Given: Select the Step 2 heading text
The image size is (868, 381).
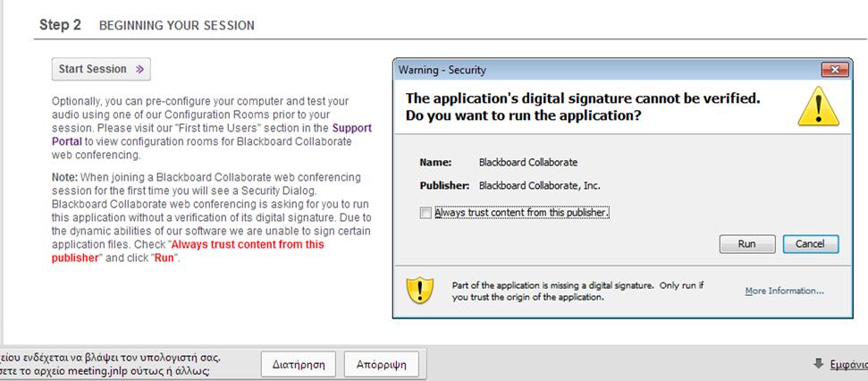Looking at the screenshot, I should 60,25.
